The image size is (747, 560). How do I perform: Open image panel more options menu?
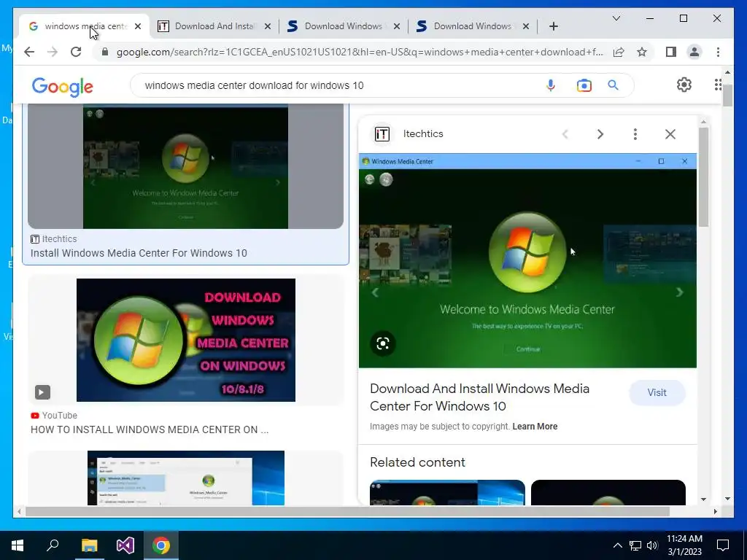click(x=635, y=134)
